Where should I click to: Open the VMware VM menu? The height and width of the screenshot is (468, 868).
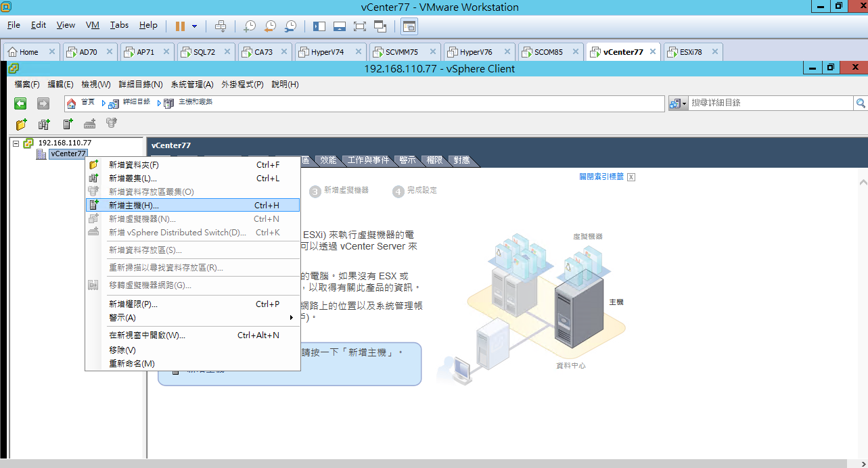(93, 25)
